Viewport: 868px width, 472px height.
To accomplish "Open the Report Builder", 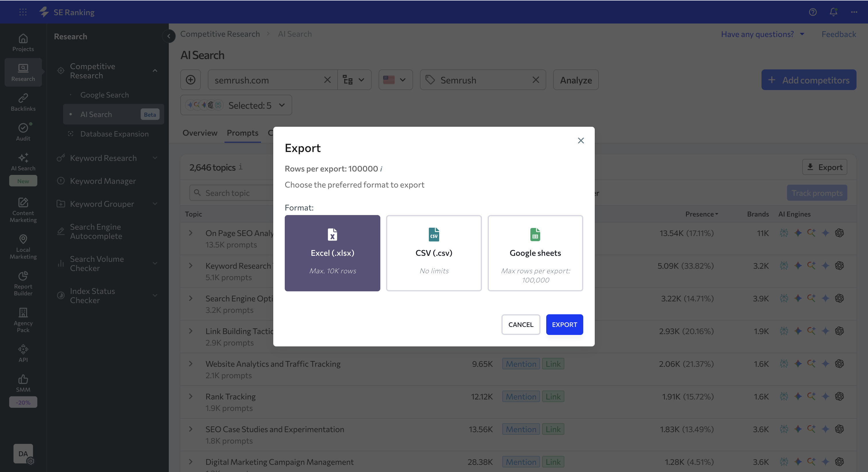I will click(23, 284).
